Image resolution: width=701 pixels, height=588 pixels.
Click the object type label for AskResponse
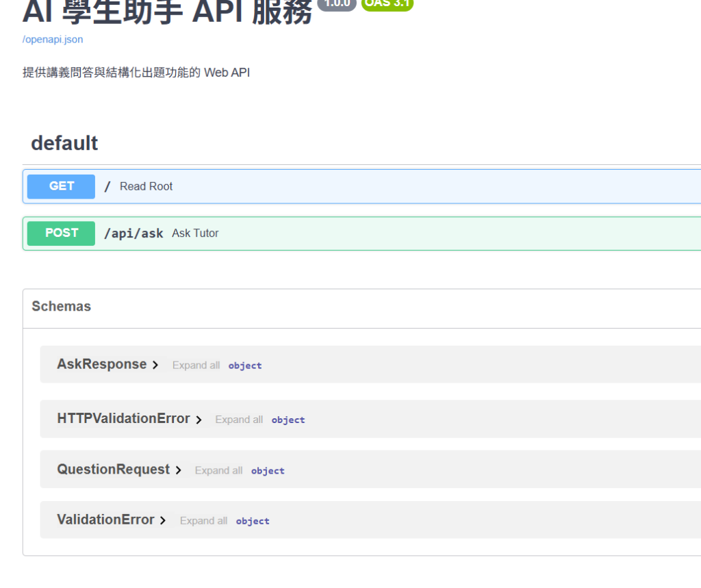click(x=245, y=366)
